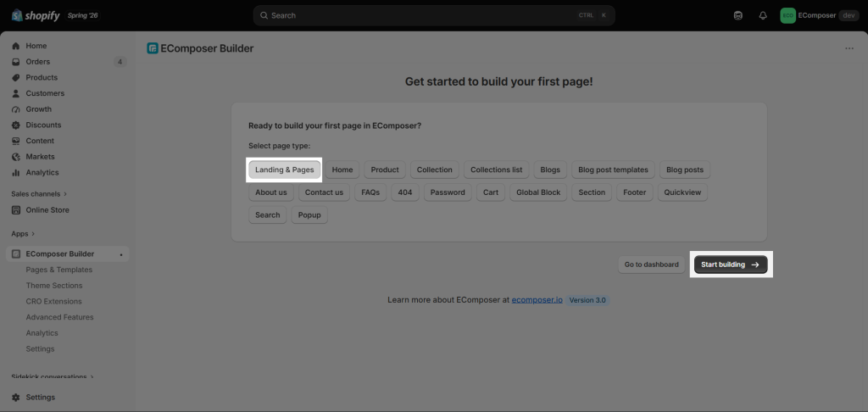Select the Landing & Pages page type
Screen dimensions: 868x412
(285, 170)
